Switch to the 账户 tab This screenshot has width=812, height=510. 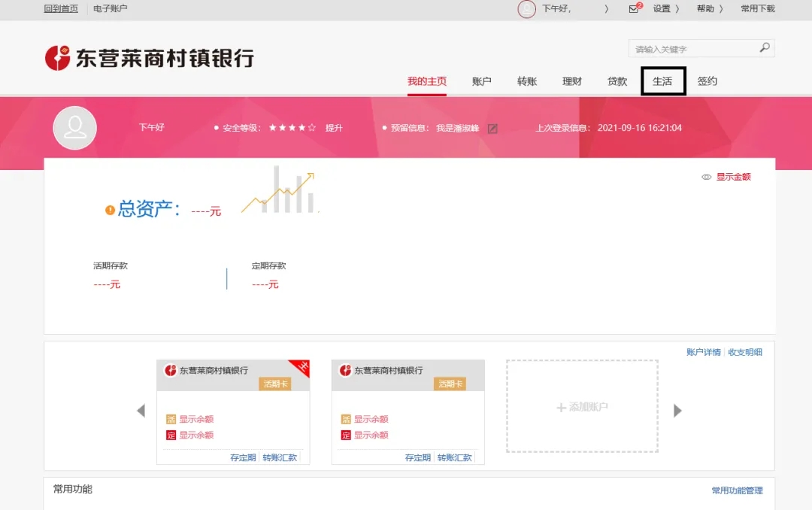pos(482,81)
